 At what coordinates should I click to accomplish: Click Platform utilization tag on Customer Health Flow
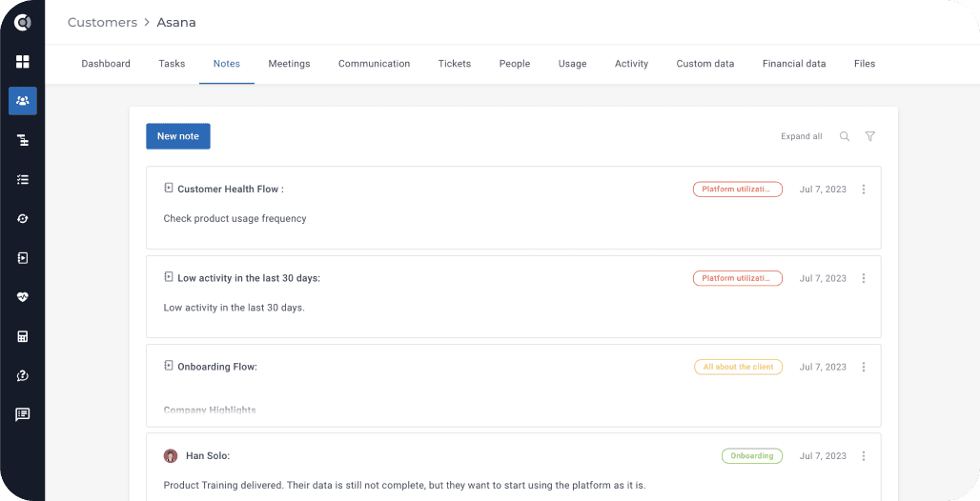pyautogui.click(x=738, y=190)
